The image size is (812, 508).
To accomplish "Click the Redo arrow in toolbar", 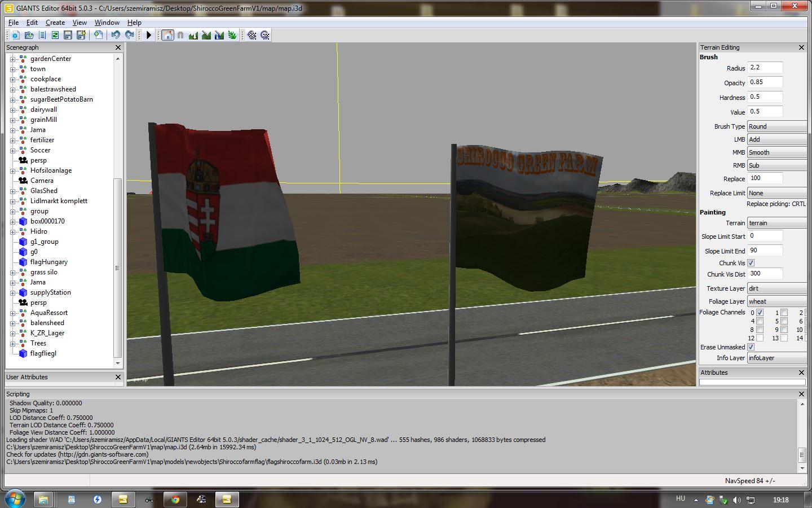I will 129,35.
